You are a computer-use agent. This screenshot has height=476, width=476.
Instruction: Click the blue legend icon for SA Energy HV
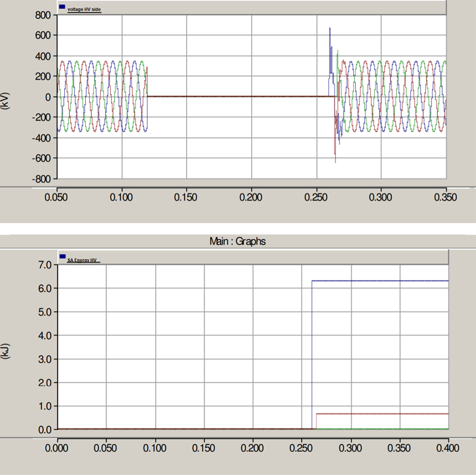pos(62,256)
